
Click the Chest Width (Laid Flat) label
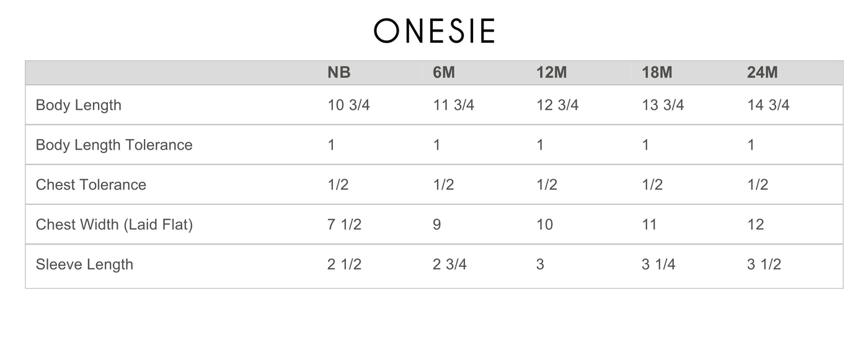point(114,224)
